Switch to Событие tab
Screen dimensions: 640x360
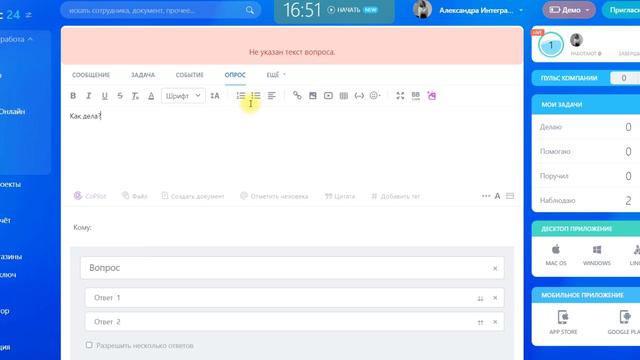[189, 75]
